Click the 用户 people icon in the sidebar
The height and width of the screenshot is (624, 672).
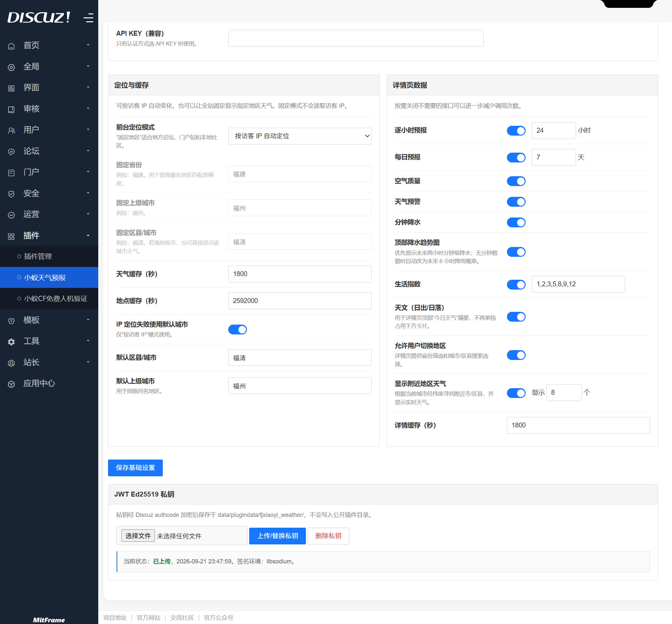(11, 130)
